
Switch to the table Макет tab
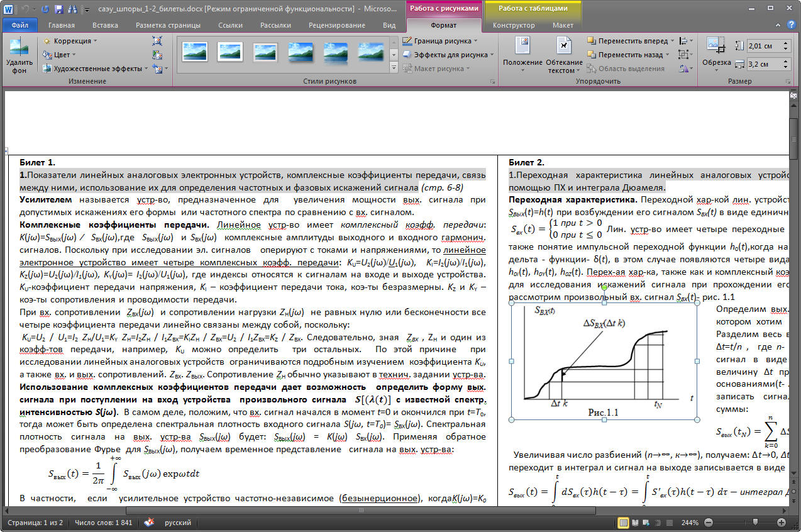click(563, 25)
